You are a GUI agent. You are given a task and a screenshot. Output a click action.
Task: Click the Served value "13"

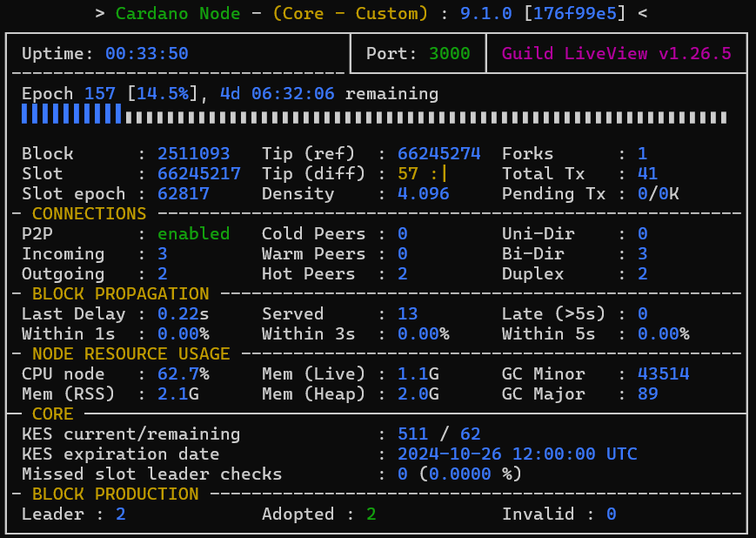pos(408,314)
